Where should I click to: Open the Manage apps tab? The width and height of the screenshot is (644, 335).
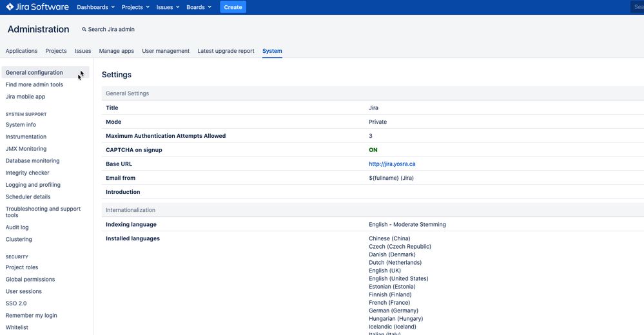pyautogui.click(x=116, y=51)
